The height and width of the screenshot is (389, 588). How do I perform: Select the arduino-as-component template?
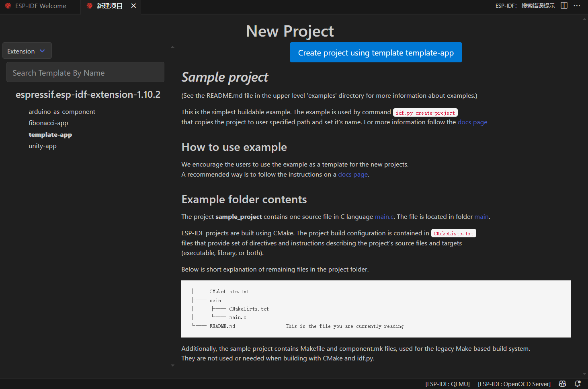[x=62, y=111]
